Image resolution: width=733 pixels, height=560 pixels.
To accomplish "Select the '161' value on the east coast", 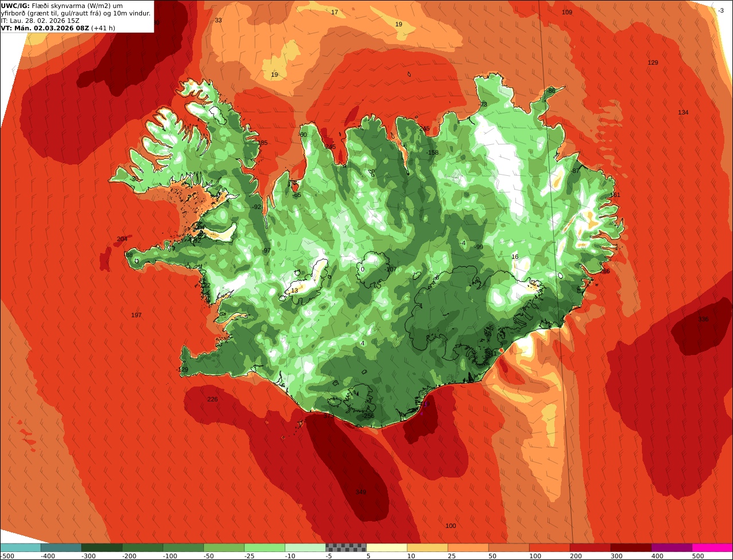I will pyautogui.click(x=615, y=195).
